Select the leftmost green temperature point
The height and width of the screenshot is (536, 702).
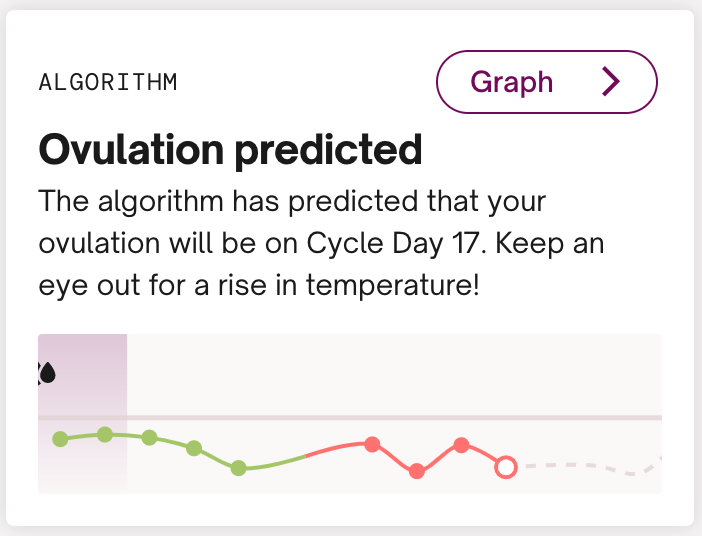pos(60,438)
